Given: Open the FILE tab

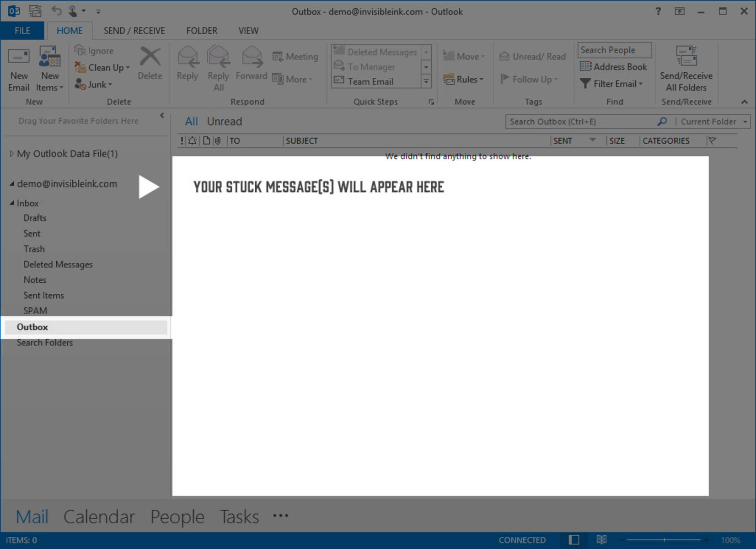Looking at the screenshot, I should pyautogui.click(x=22, y=31).
